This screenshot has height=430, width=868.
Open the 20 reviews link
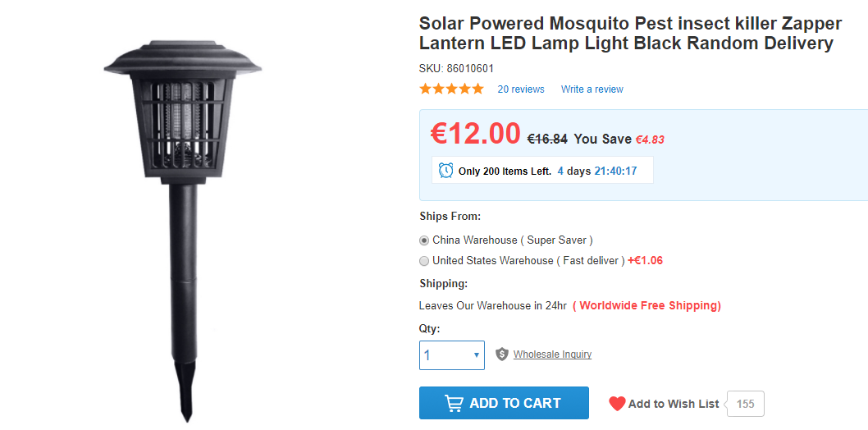pos(521,89)
